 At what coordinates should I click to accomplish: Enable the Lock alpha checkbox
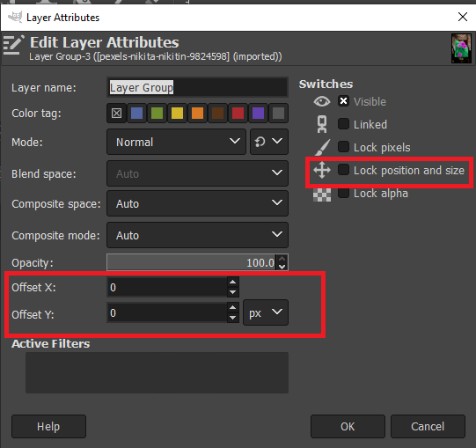(x=343, y=193)
